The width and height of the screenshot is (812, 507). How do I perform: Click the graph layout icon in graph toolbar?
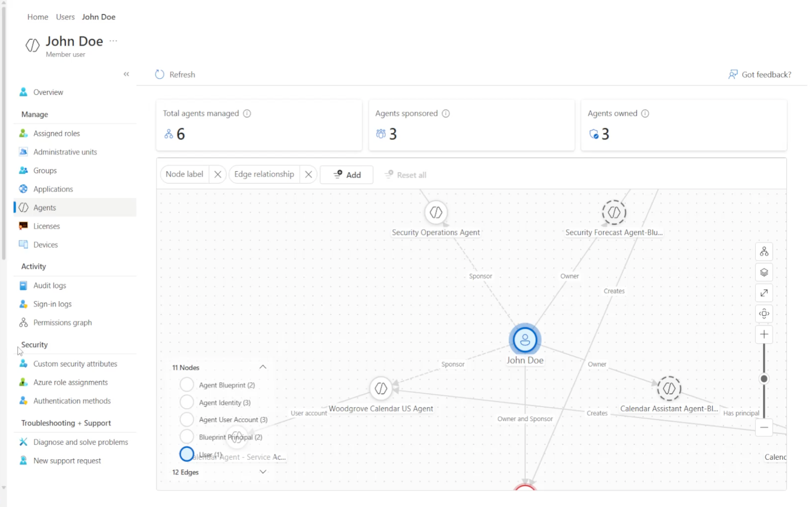[764, 252]
